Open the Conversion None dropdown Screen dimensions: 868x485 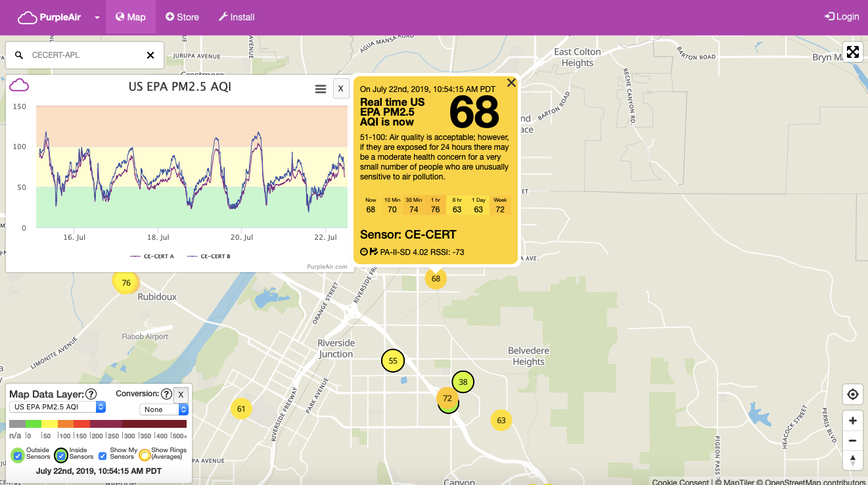[x=164, y=409]
